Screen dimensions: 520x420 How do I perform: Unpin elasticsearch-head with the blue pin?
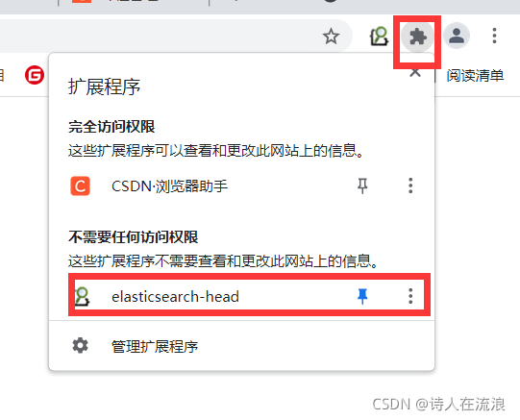(362, 296)
